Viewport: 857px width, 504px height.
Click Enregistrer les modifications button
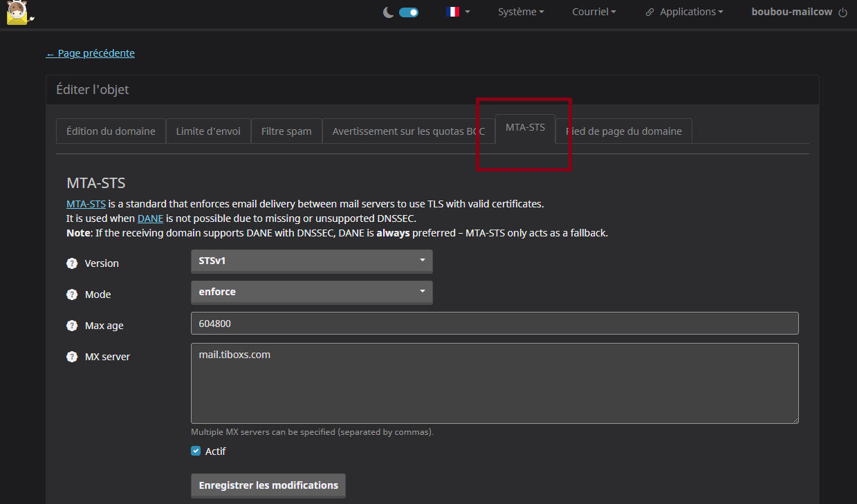click(x=268, y=485)
